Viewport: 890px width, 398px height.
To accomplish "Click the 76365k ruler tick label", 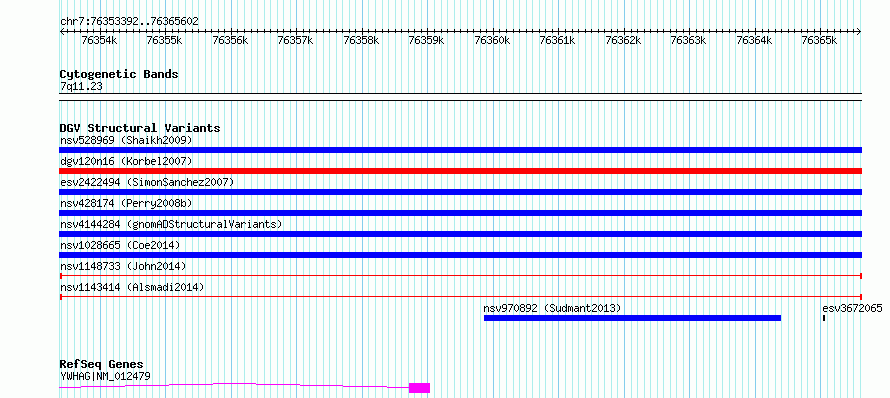I will [819, 40].
